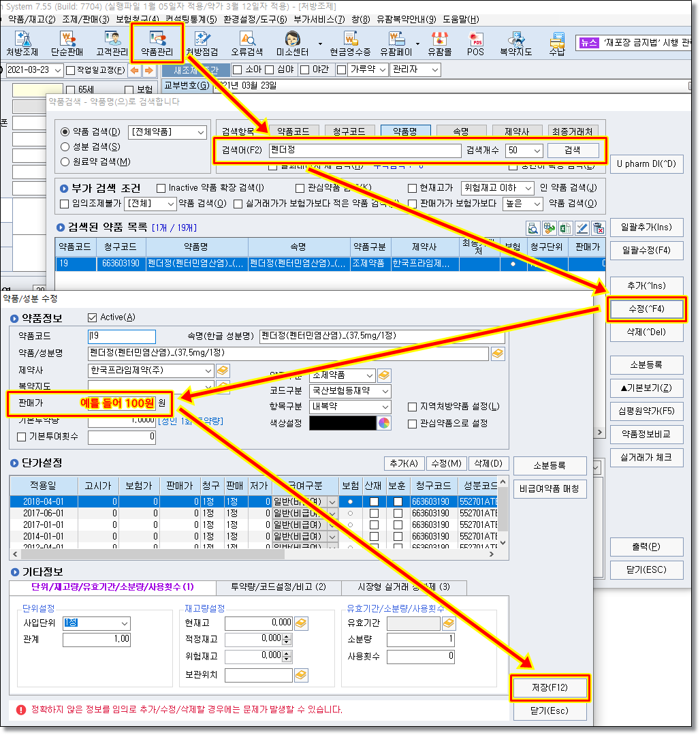700x735 pixels.
Task: Click the 검색어 input field containing 펜더정
Action: (364, 151)
